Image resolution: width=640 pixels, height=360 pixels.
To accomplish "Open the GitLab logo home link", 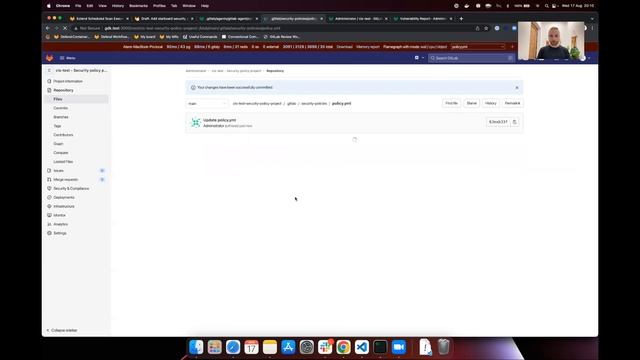I will 49,58.
